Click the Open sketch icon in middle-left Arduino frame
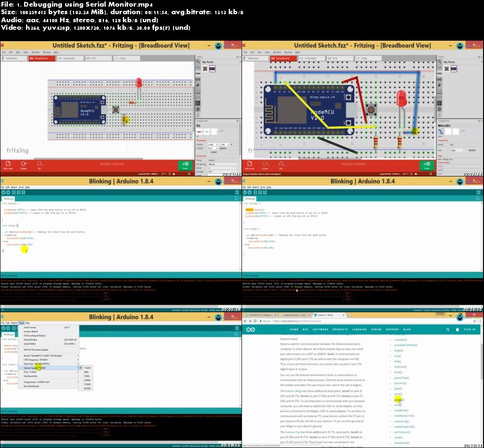484x448 pixels. (18, 192)
